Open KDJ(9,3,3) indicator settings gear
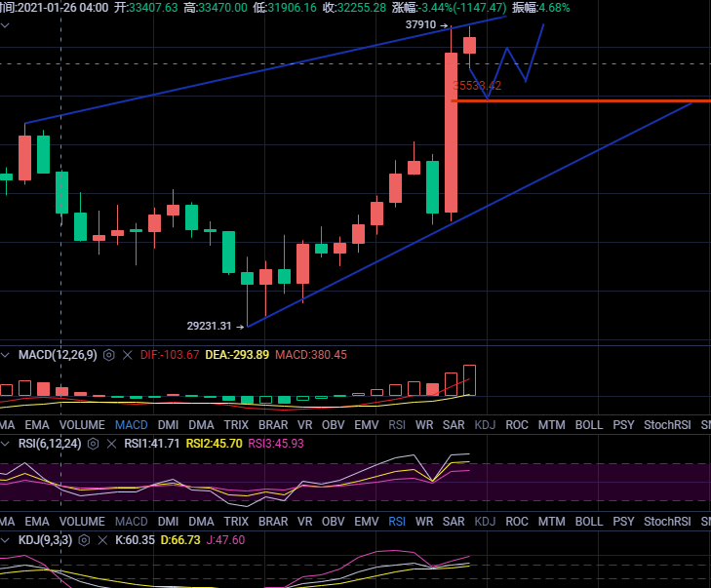The width and height of the screenshot is (711, 588). click(84, 540)
